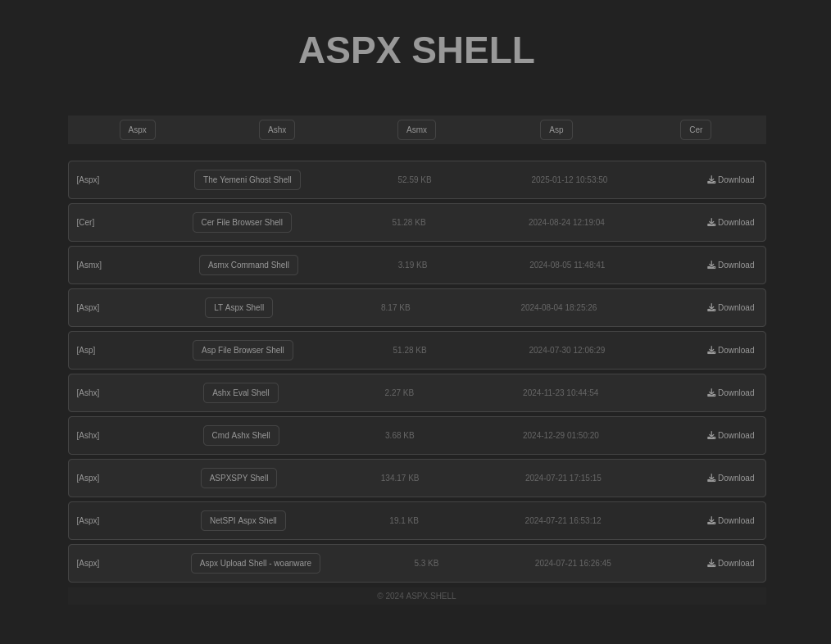Select the Aspx Upload Shell - woanware entry
This screenshot has width=831, height=644.
[x=255, y=563]
